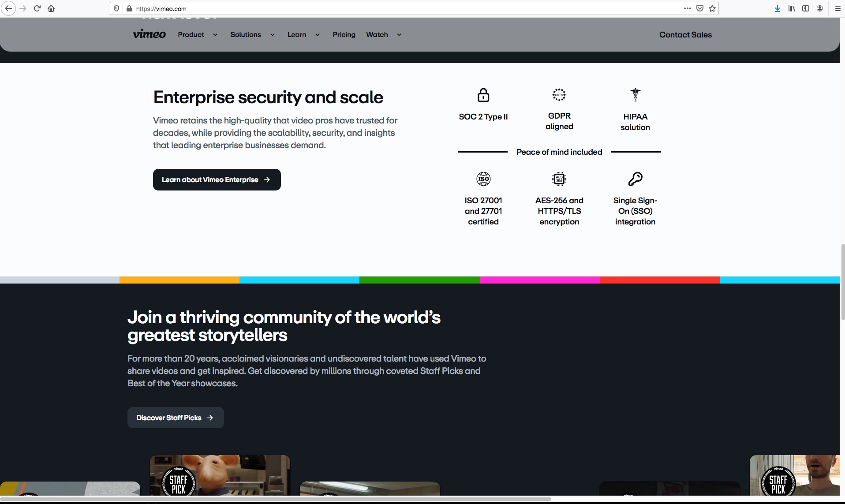The height and width of the screenshot is (504, 845).
Task: Open the Learn nav item
Action: pyautogui.click(x=297, y=34)
